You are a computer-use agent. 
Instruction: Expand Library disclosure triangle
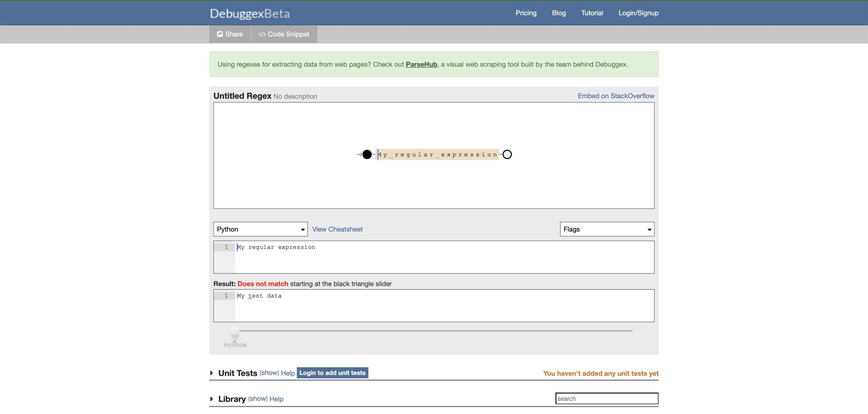pos(212,399)
